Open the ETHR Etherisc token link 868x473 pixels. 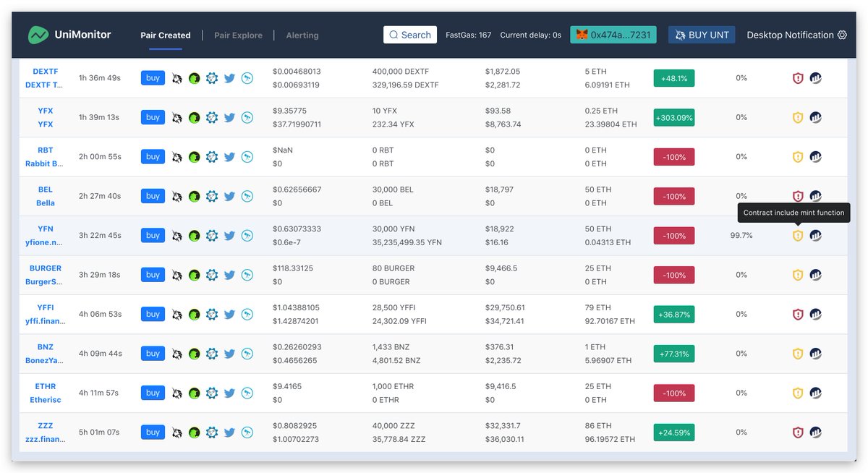tap(46, 393)
